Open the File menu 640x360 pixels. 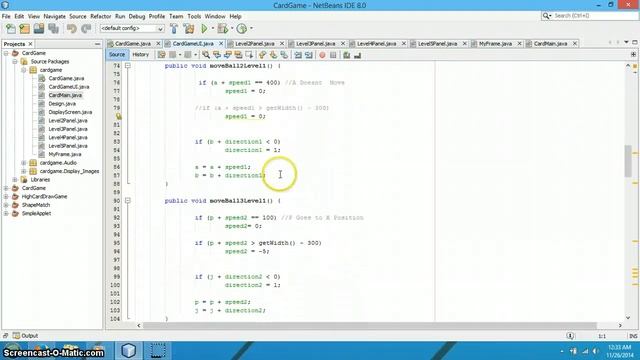pos(6,16)
